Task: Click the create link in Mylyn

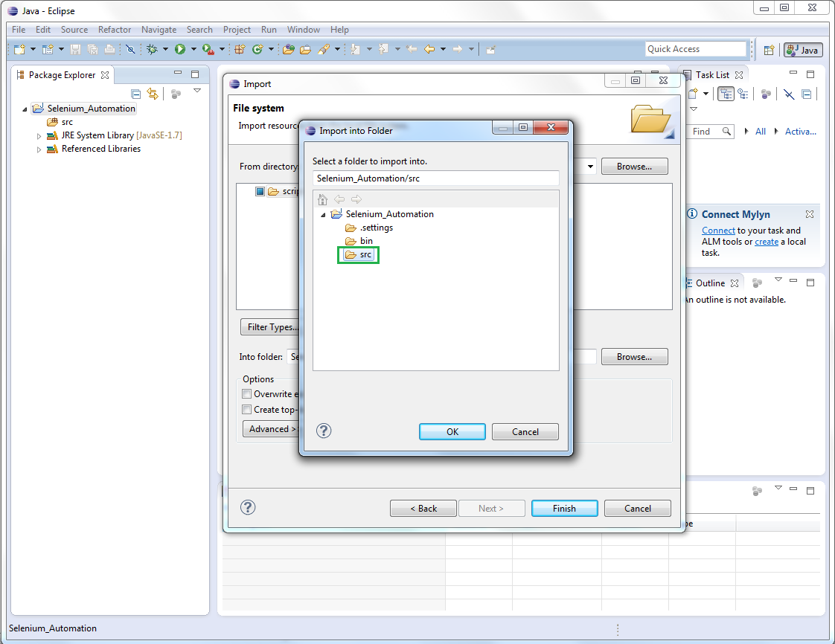Action: [x=767, y=242]
